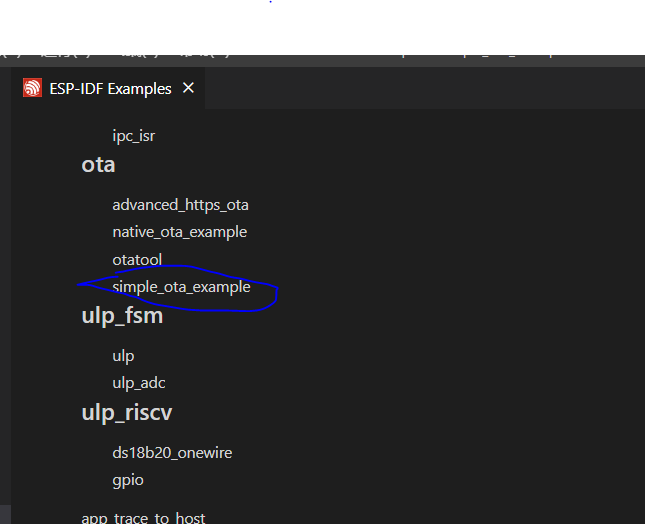The image size is (645, 524).
Task: Click the empty tab strip beside the examples tab
Action: (x=425, y=88)
